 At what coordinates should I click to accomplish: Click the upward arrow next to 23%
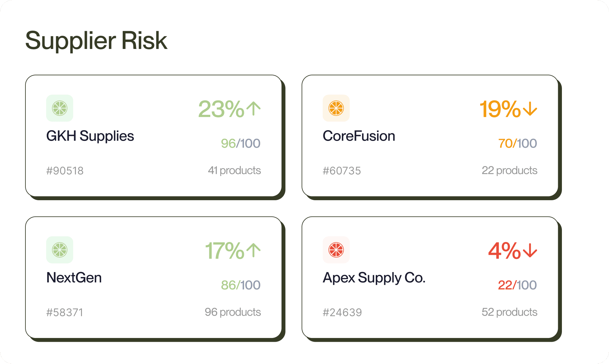253,109
